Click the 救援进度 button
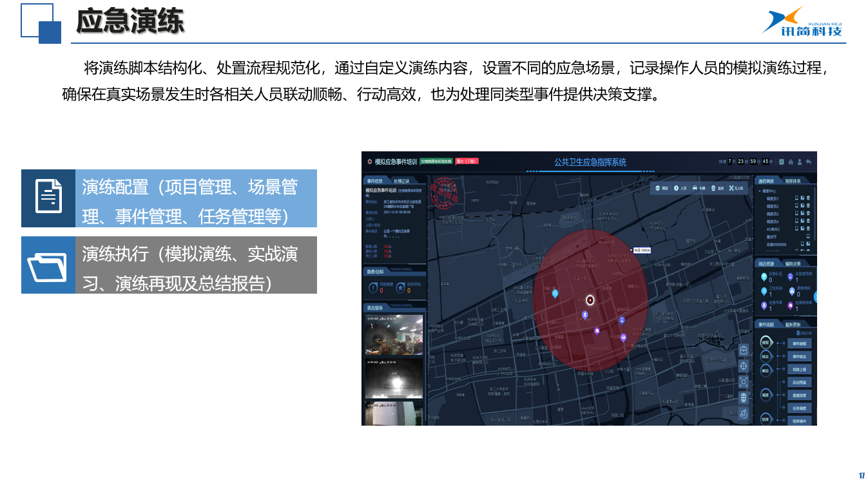The width and height of the screenshot is (868, 492). point(800,395)
